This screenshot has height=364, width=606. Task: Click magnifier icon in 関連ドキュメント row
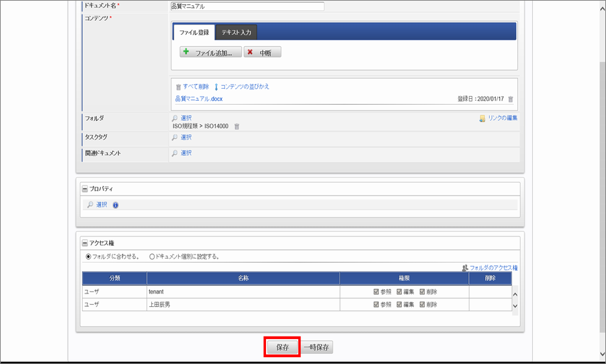pos(175,153)
